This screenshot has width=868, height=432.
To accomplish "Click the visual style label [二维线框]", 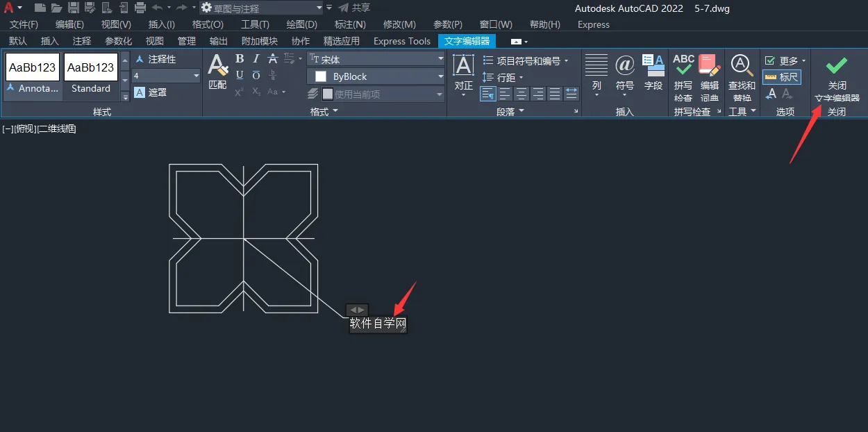I will point(56,128).
